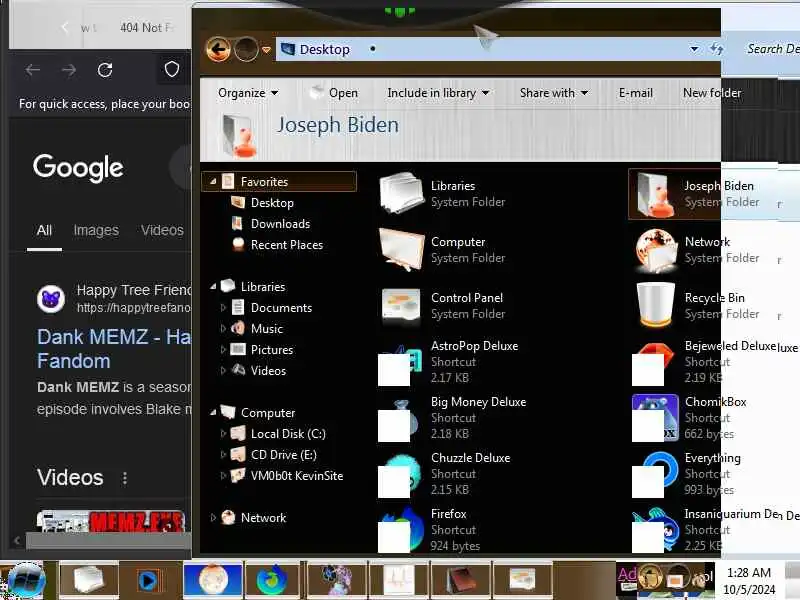Screen dimensions: 800x600
Task: Select the Insaniquarium Deluxe shortcut icon
Action: (x=655, y=531)
